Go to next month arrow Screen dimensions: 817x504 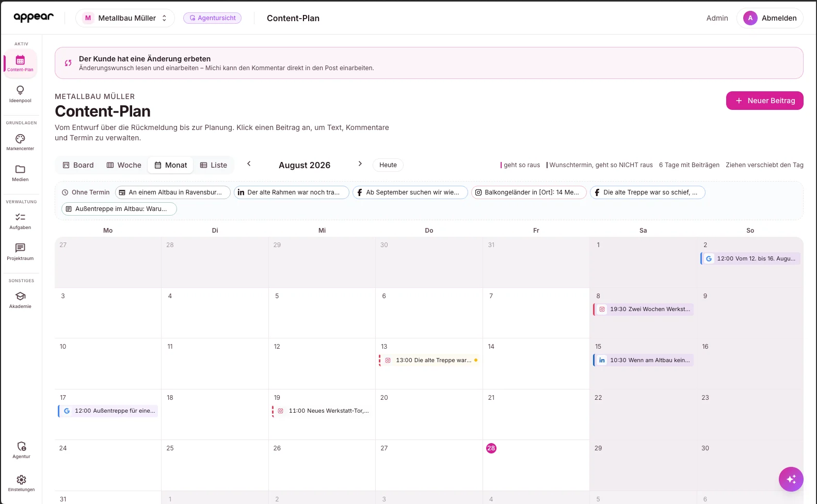click(x=360, y=164)
